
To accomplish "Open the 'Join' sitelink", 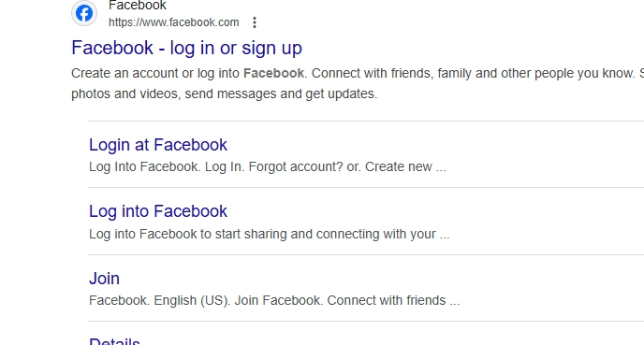I will pyautogui.click(x=104, y=279).
